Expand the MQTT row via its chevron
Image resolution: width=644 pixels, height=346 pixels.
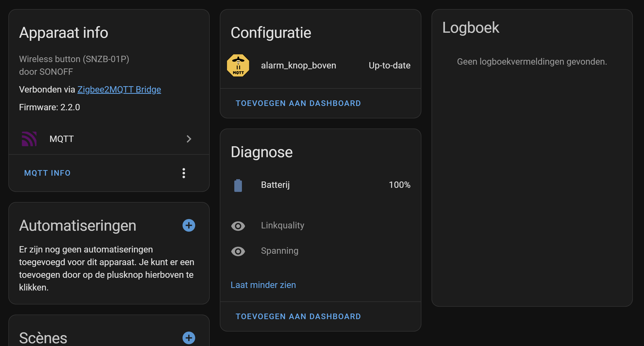pyautogui.click(x=189, y=139)
